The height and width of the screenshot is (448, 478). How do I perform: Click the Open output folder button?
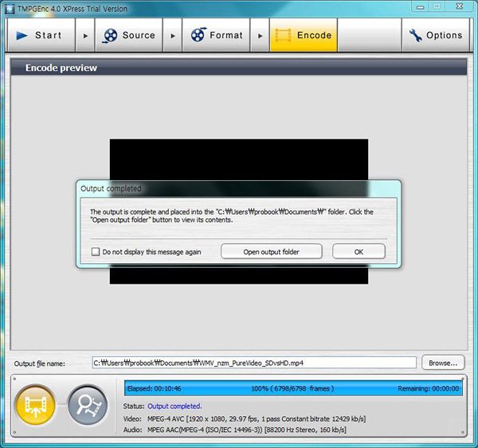[271, 252]
